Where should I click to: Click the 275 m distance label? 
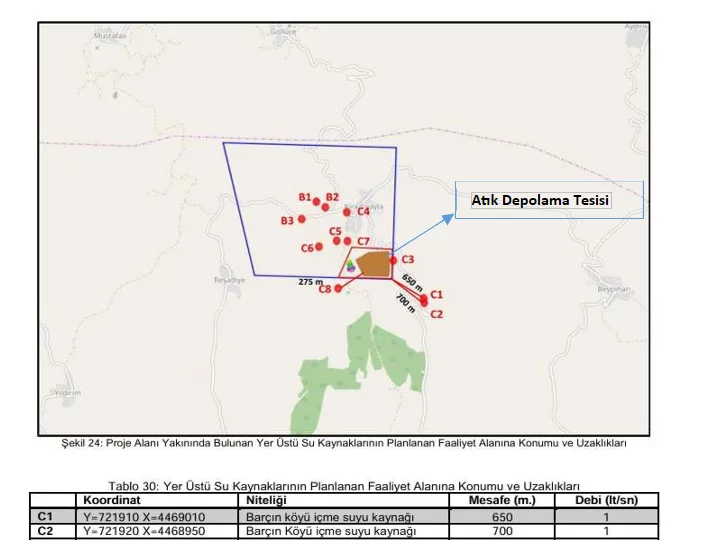[x=310, y=282]
